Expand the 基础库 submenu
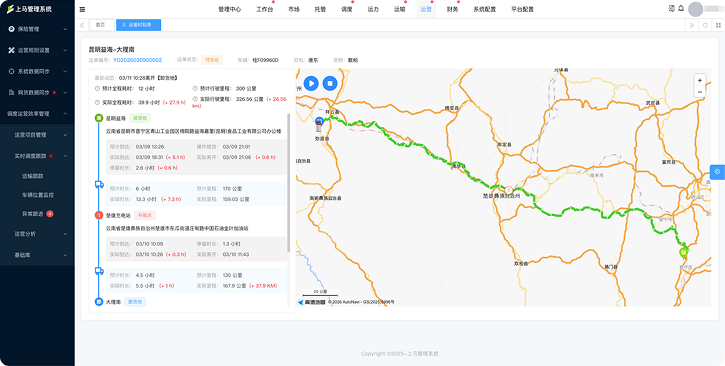The width and height of the screenshot is (725, 366). (37, 255)
